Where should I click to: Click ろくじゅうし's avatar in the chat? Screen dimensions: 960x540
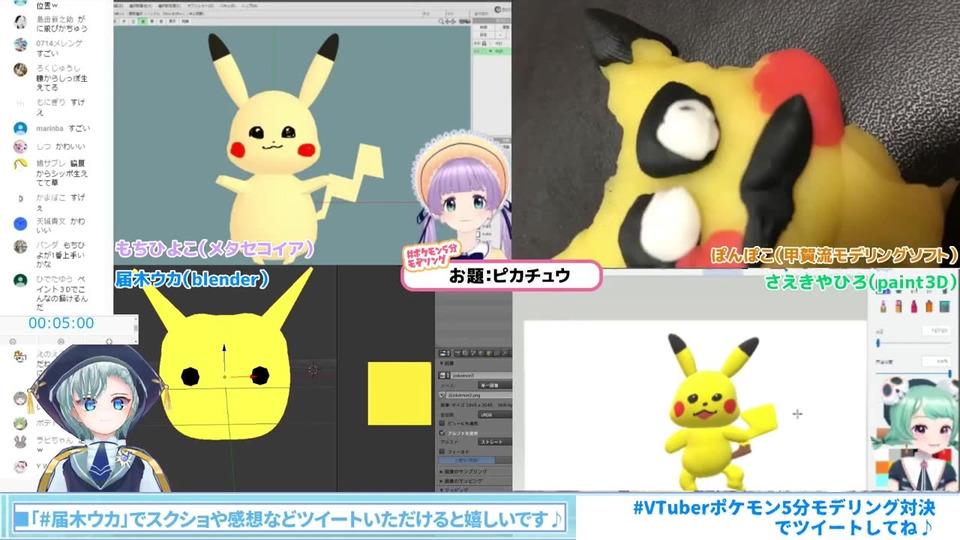click(20, 69)
